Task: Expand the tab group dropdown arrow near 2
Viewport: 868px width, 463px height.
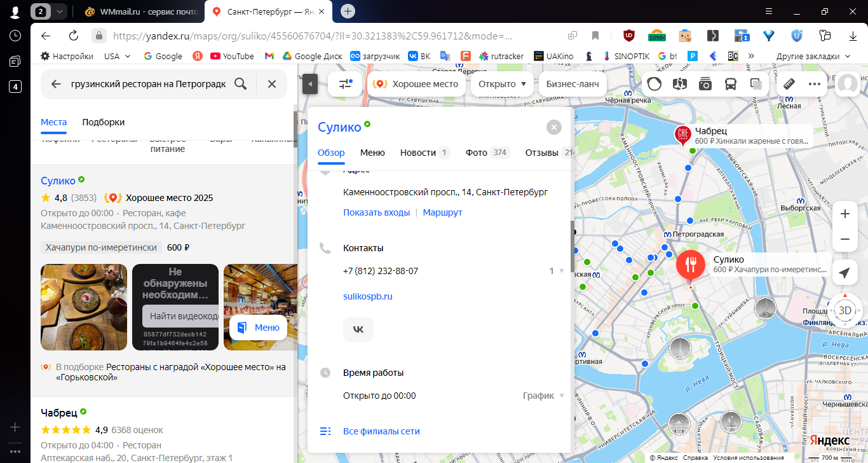Action: pos(60,11)
